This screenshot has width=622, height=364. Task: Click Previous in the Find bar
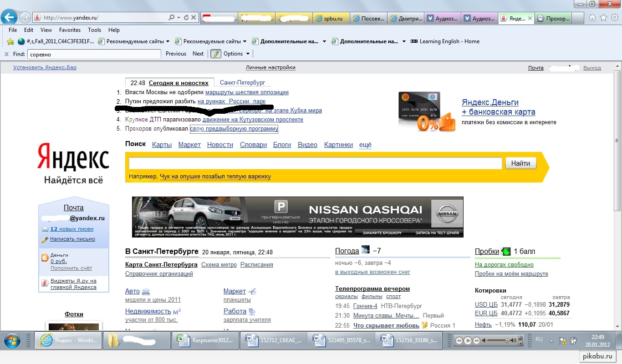click(x=176, y=54)
